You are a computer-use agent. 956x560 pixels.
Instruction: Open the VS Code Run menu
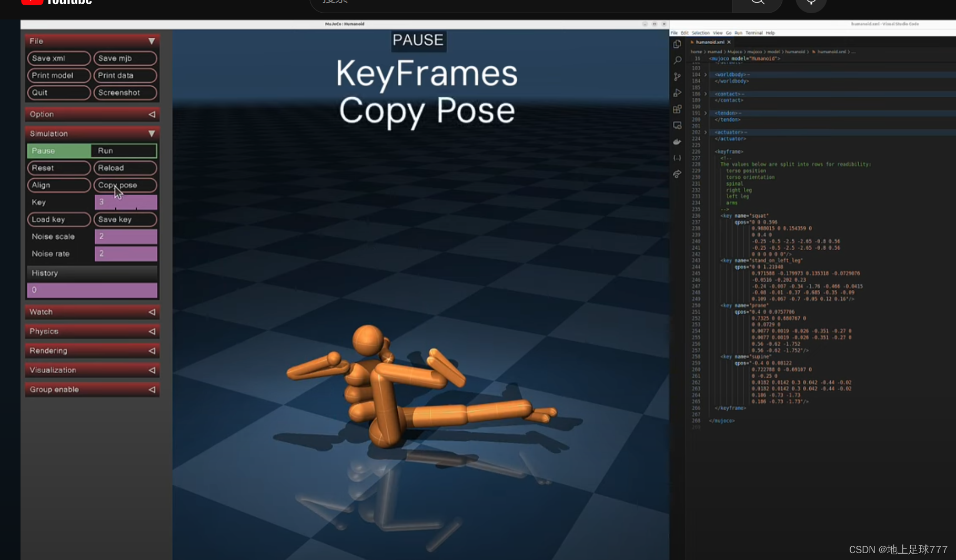(x=738, y=33)
